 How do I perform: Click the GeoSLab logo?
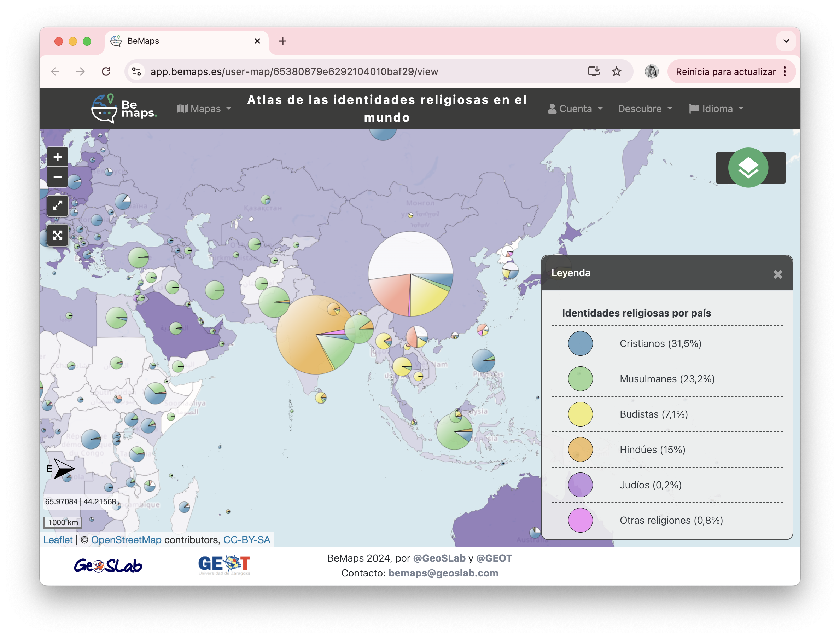108,566
